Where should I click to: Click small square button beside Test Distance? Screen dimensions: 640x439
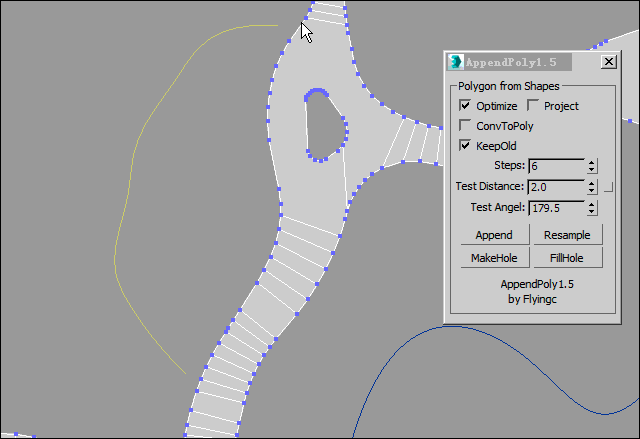608,187
